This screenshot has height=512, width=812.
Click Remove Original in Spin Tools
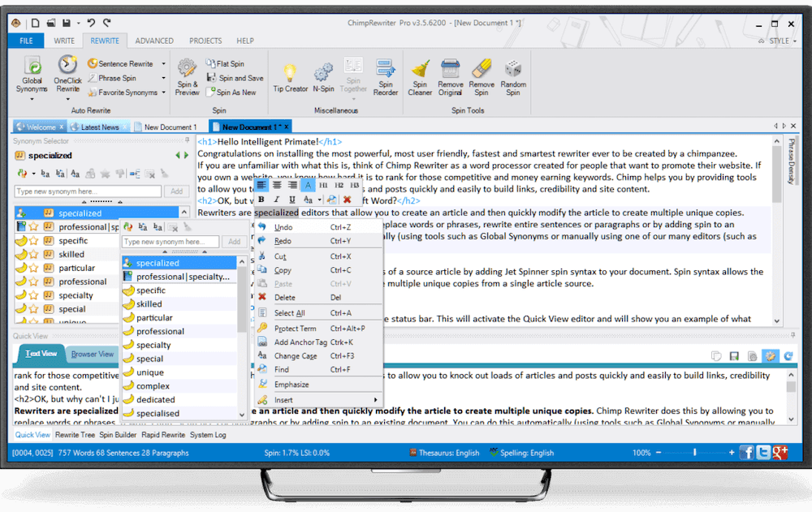pyautogui.click(x=450, y=77)
